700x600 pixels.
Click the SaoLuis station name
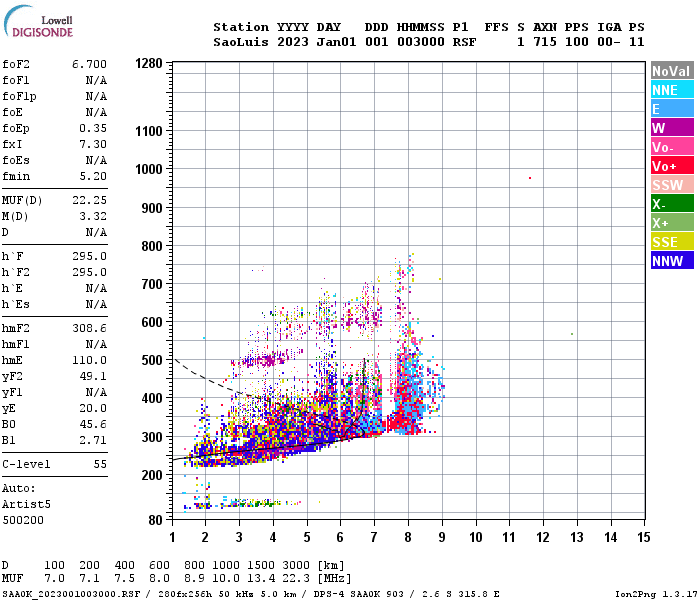(241, 42)
